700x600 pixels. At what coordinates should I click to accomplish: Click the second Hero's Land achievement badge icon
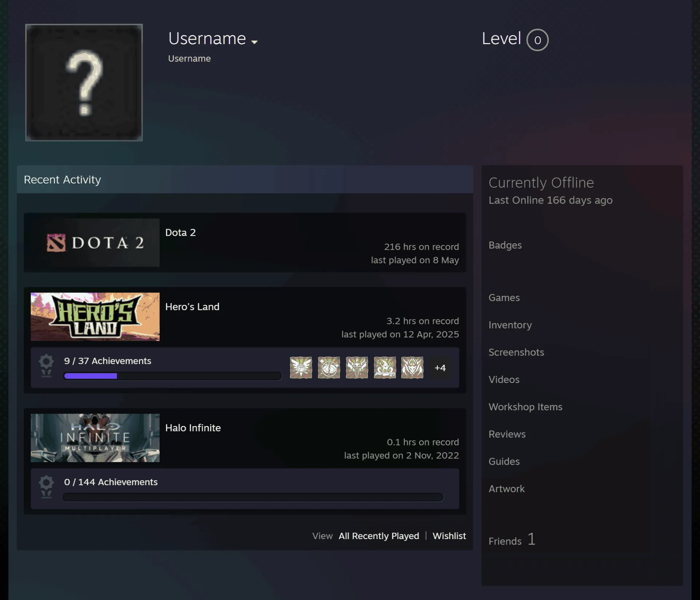click(329, 368)
